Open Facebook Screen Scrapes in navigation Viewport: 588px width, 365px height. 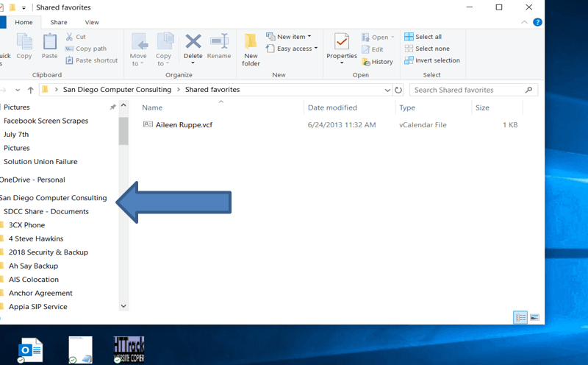point(46,121)
